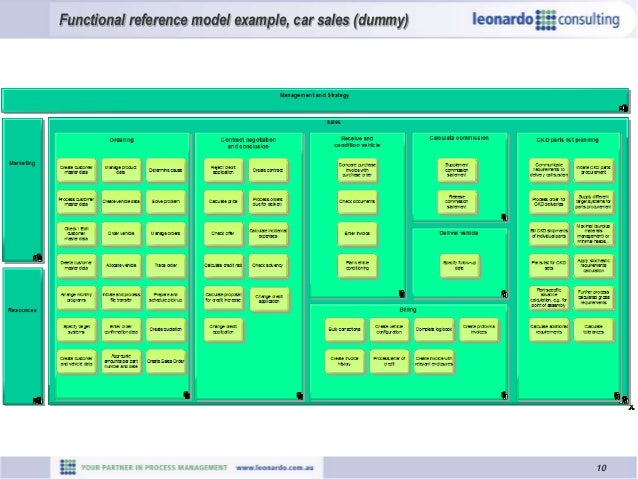
Task: Click Deliver vehicle block's assignment icon
Action: (504, 294)
